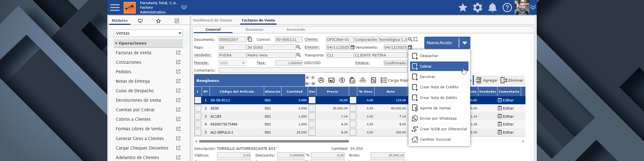Click the Agregar button
Screen dimensions: 644x161
pyautogui.click(x=487, y=80)
